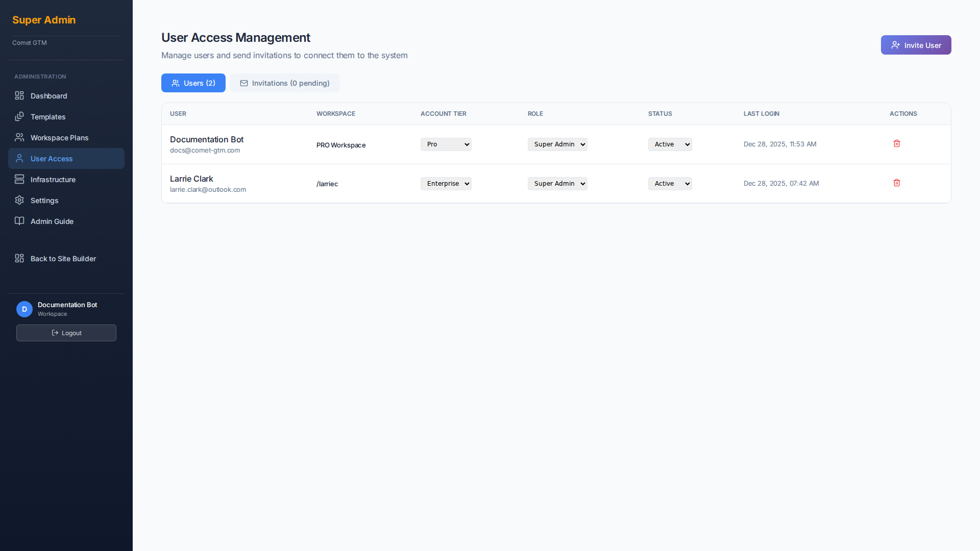Open Larrie Clark's status dropdown
The height and width of the screenshot is (551, 980).
[670, 183]
